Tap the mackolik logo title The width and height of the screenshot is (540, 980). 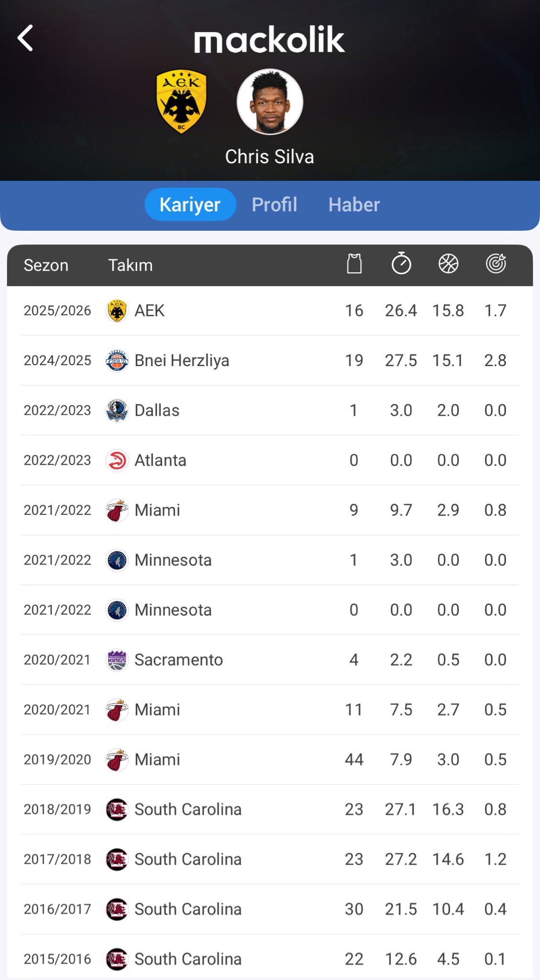click(269, 40)
